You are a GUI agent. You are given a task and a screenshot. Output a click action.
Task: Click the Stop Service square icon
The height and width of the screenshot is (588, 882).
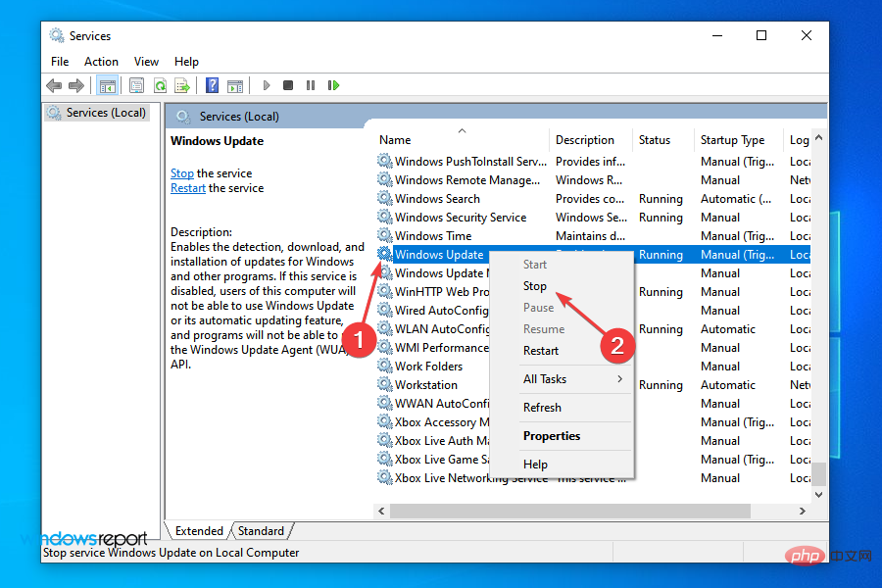289,85
